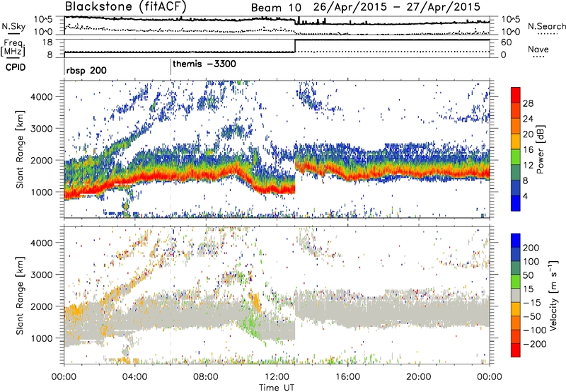Click the 'Velocity [m s^-1]' colorbar label
Viewport: 566px width, 392px height.
coord(554,295)
